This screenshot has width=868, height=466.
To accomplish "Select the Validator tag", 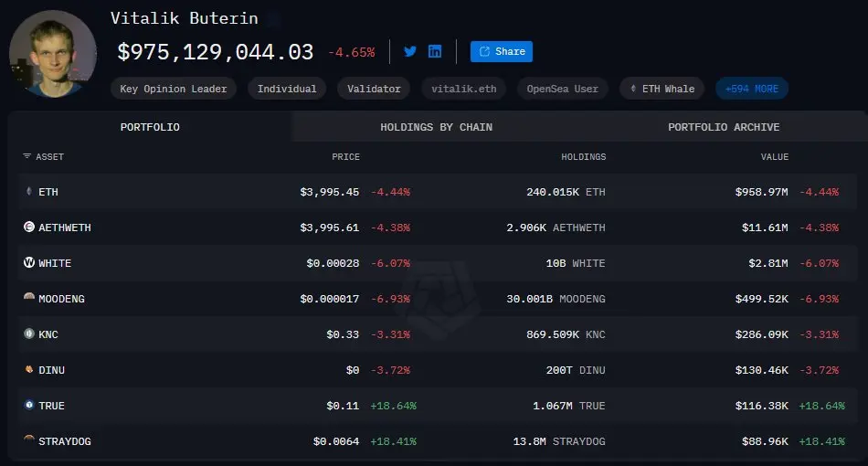I will 374,89.
